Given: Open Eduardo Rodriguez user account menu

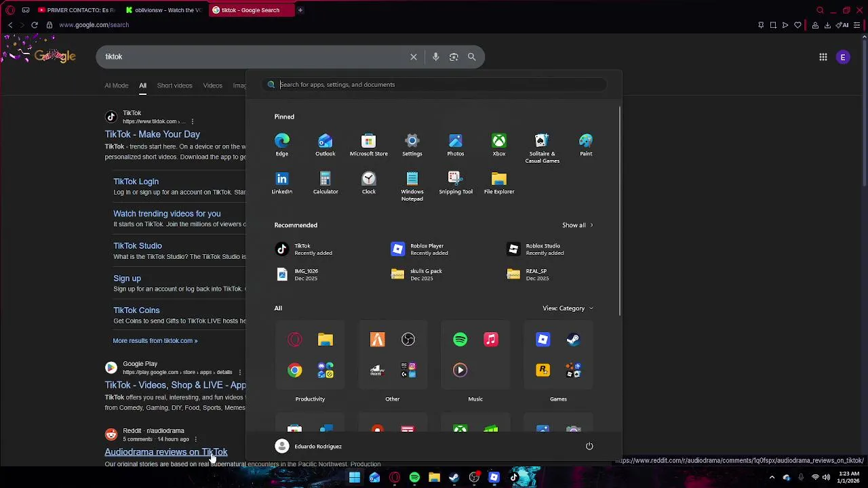Looking at the screenshot, I should tap(308, 446).
